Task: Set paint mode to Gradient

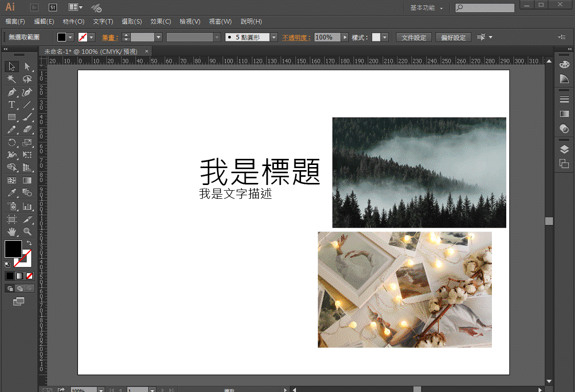Action: tap(20, 276)
